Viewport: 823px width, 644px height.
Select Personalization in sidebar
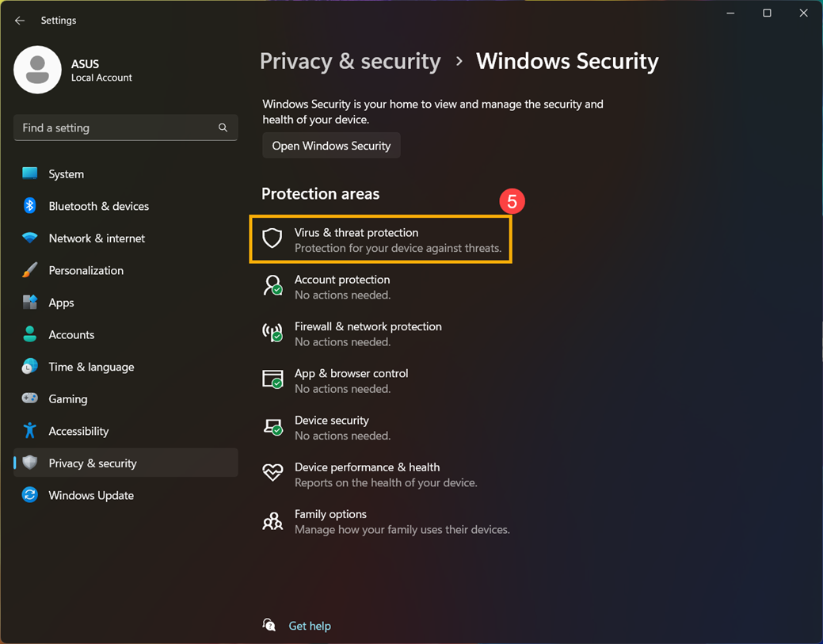[125, 270]
